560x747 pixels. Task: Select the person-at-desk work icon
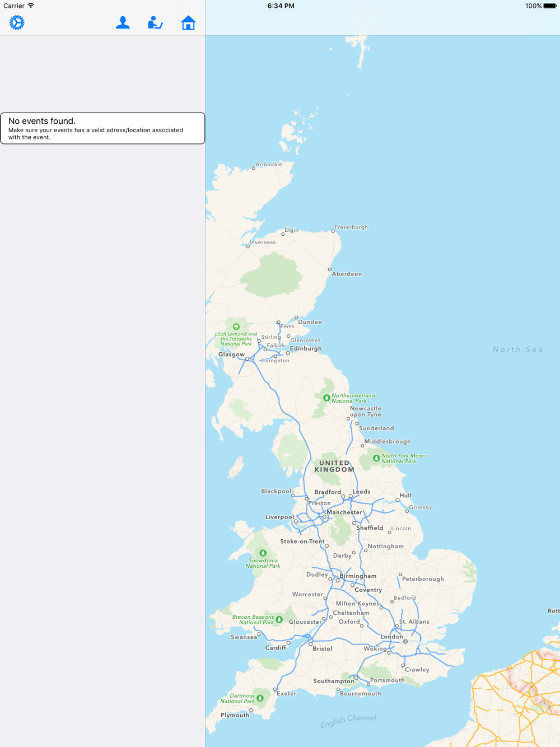coord(155,22)
